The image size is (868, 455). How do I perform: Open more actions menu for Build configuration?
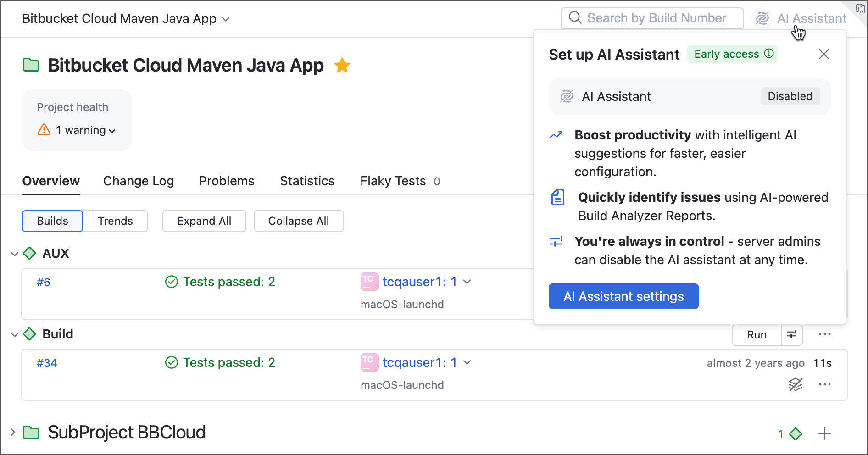825,334
